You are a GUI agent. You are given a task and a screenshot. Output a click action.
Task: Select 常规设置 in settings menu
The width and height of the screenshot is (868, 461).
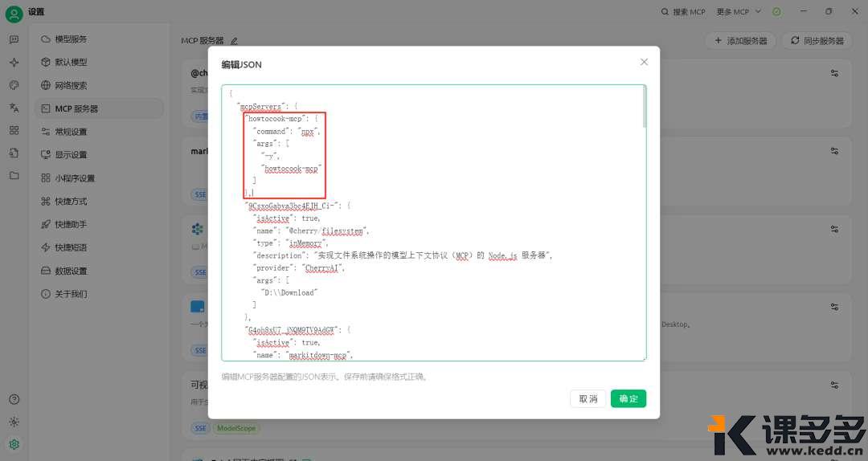(x=99, y=132)
